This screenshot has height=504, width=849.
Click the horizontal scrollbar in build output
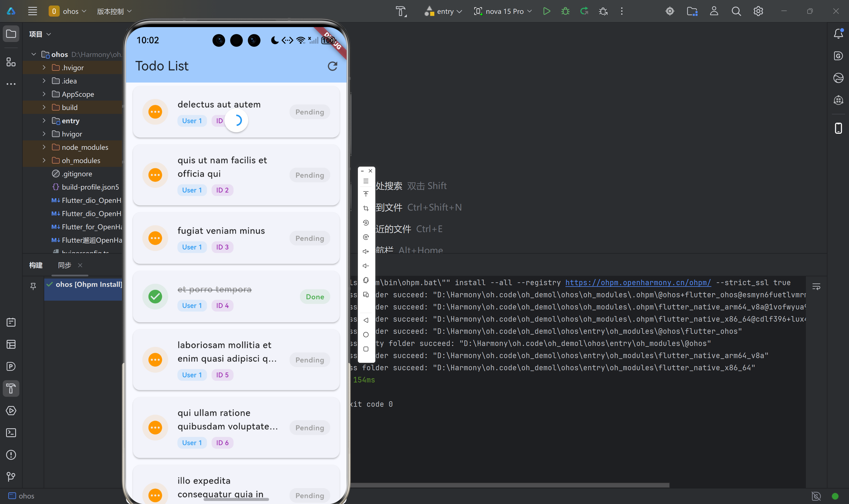coord(509,485)
